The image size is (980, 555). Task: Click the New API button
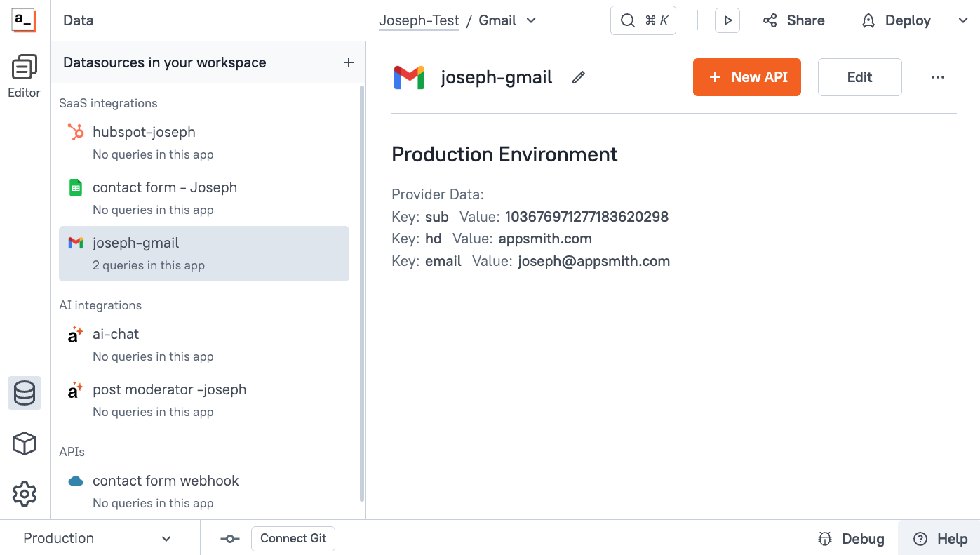[746, 77]
